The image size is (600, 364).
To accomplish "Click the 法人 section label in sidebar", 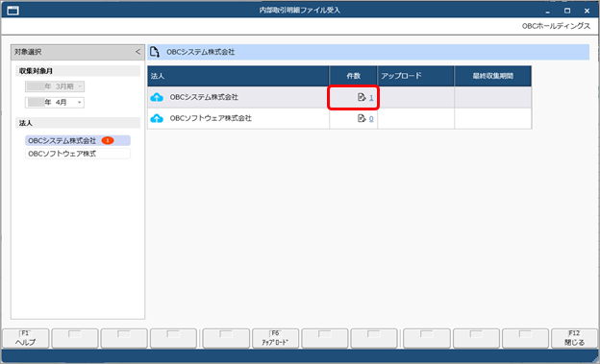I will tap(26, 123).
